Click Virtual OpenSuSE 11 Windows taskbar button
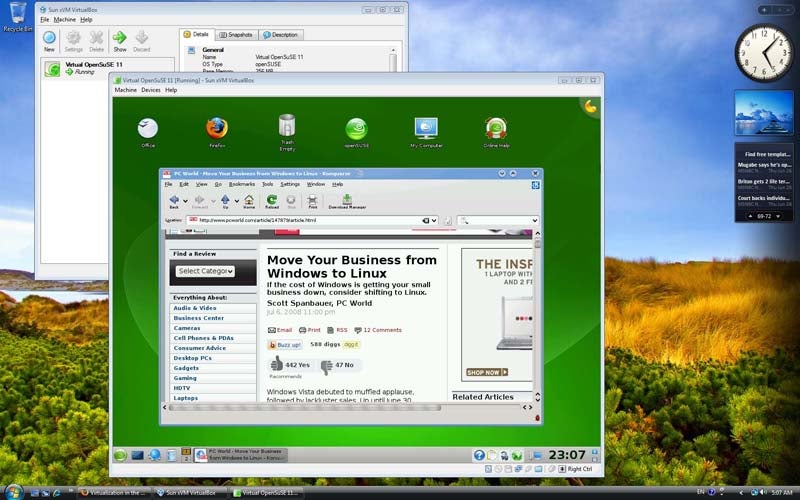This screenshot has height=500, width=800. coord(266,493)
